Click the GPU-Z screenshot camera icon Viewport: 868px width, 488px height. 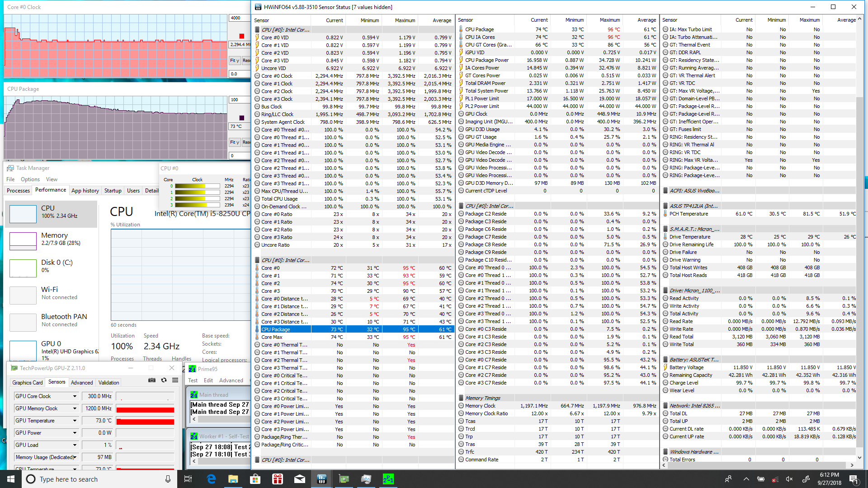pos(152,380)
